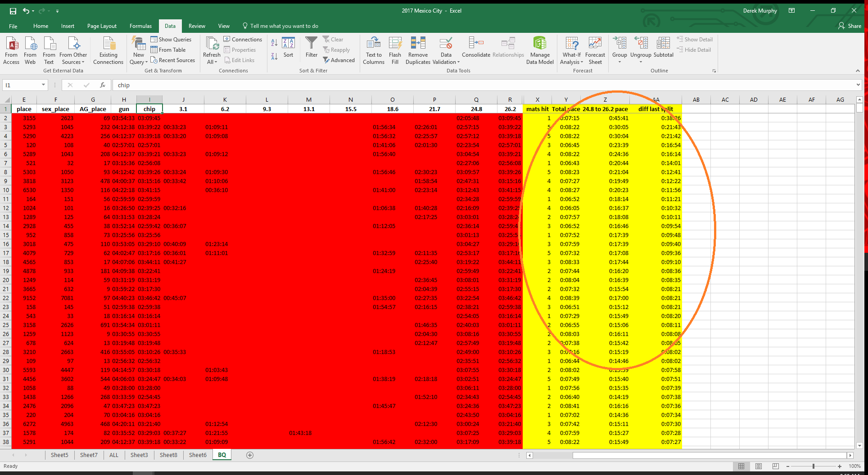Switch to Review ribbon tab

(x=197, y=26)
